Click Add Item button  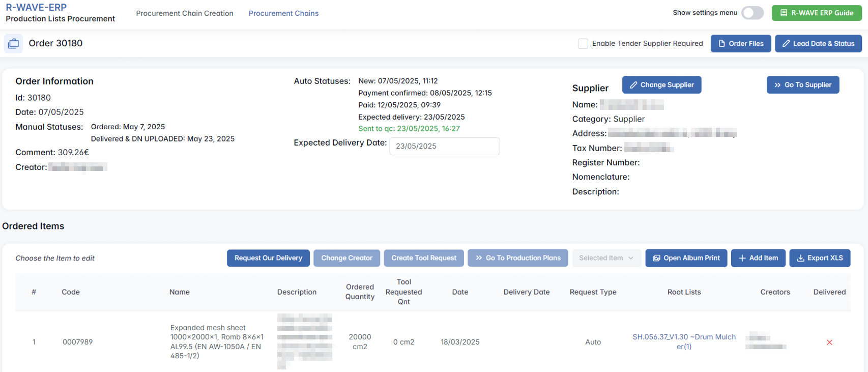pos(758,258)
